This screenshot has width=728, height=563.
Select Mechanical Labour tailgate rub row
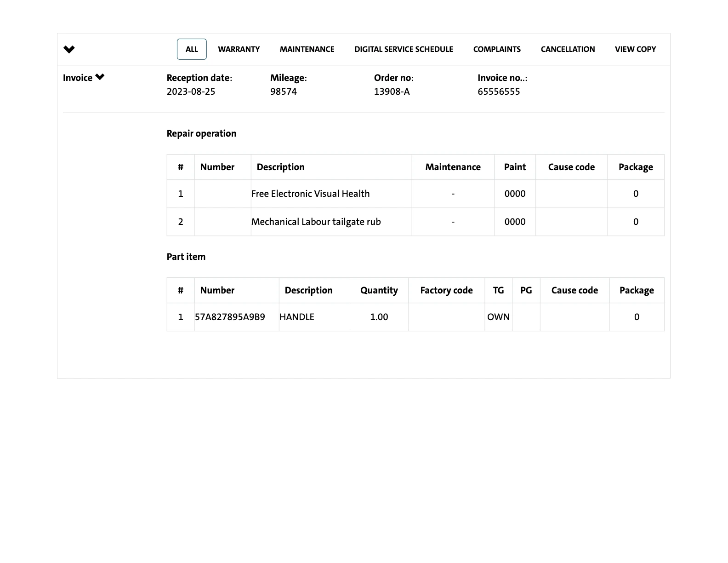point(316,222)
